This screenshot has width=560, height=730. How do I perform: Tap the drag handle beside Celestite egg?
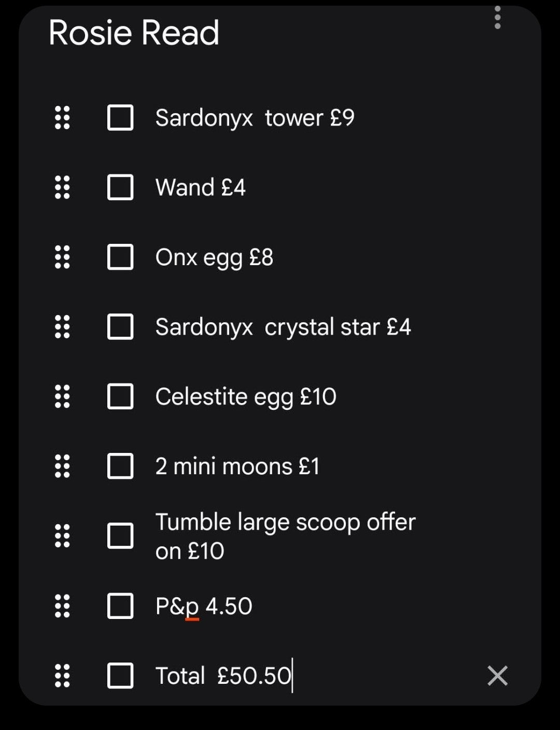pyautogui.click(x=62, y=396)
